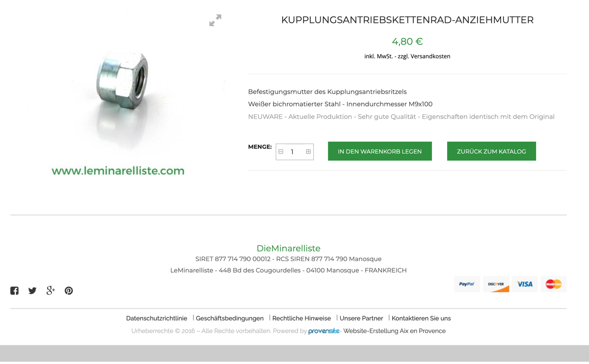Screen dimensions: 589x364
Task: Open the Twitter profile icon
Action: pos(32,290)
